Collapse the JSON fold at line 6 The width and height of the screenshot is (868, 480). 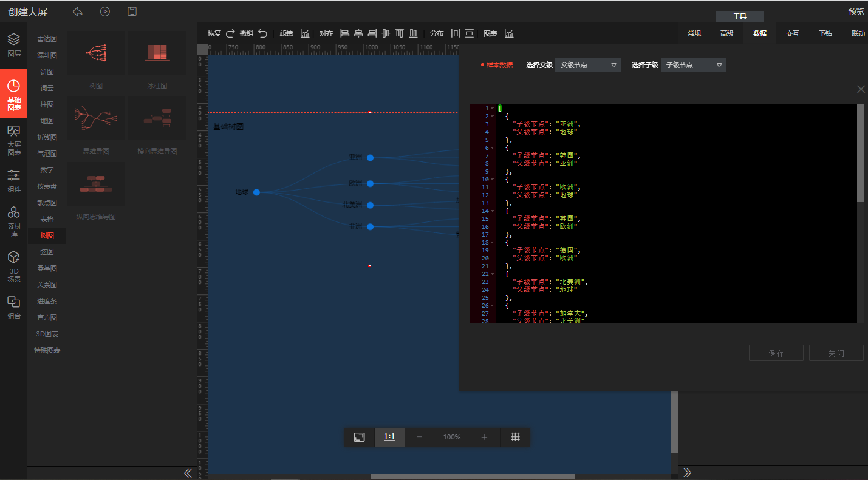point(492,148)
